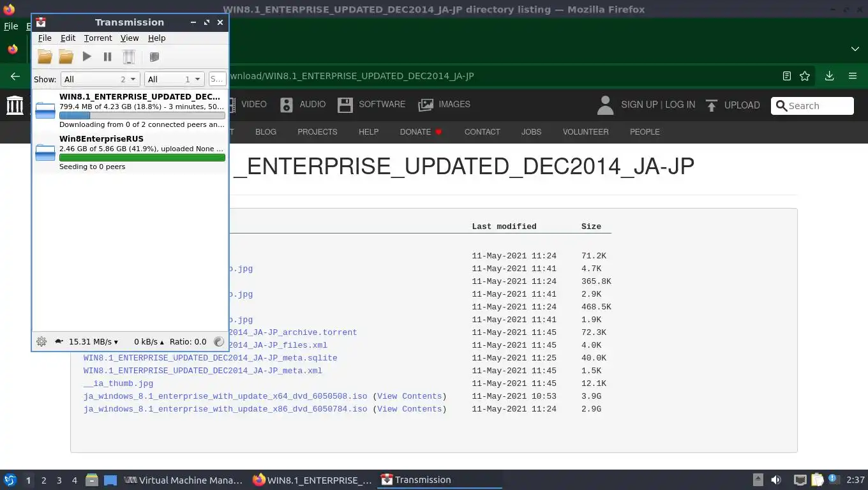The image size is (868, 490).
Task: Open a torrent via first folder icon
Action: pyautogui.click(x=45, y=57)
